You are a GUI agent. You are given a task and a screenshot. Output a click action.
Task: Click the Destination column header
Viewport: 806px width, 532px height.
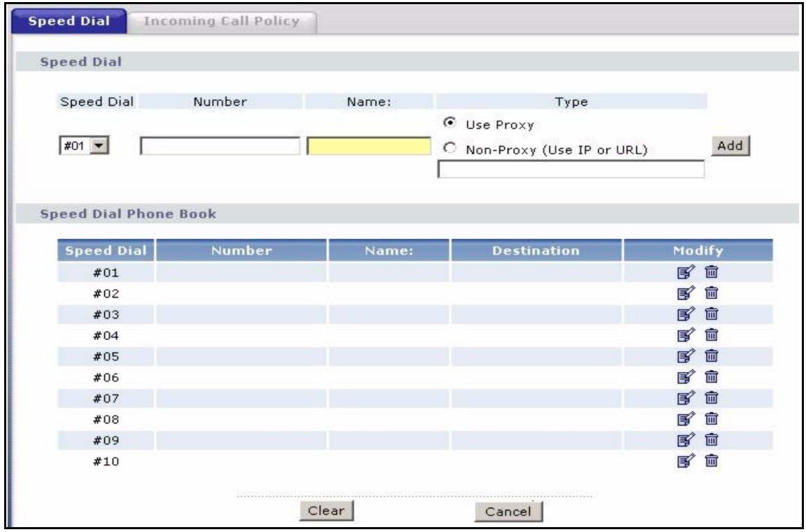tap(536, 250)
